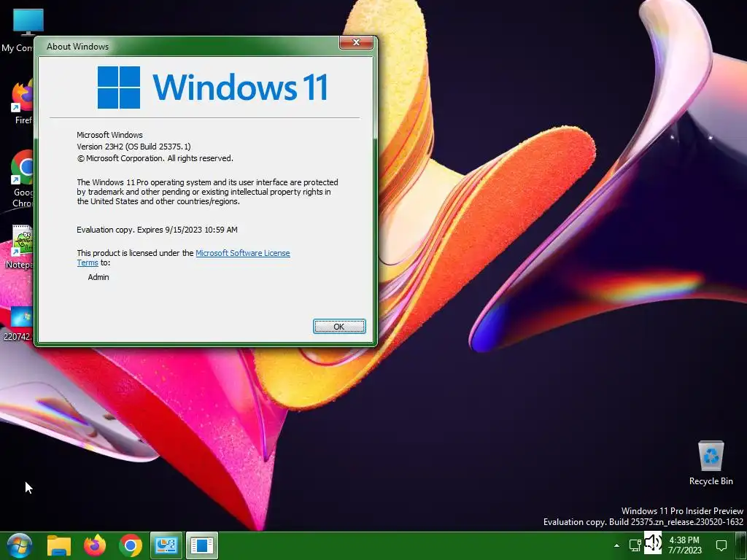
Task: Click the Version 23H2 build text
Action: (x=133, y=146)
